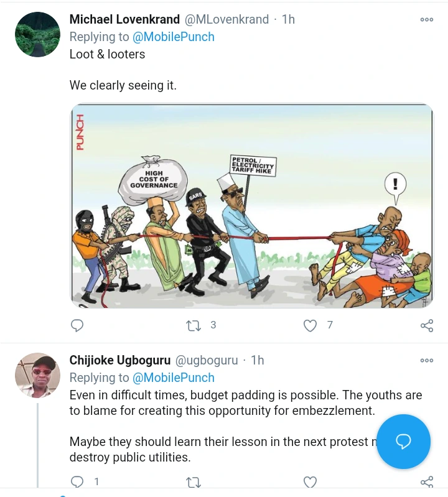Viewport: 448px width, 497px height.
Task: Retweet Chijioke Ugboguru's tweet
Action: [x=194, y=481]
